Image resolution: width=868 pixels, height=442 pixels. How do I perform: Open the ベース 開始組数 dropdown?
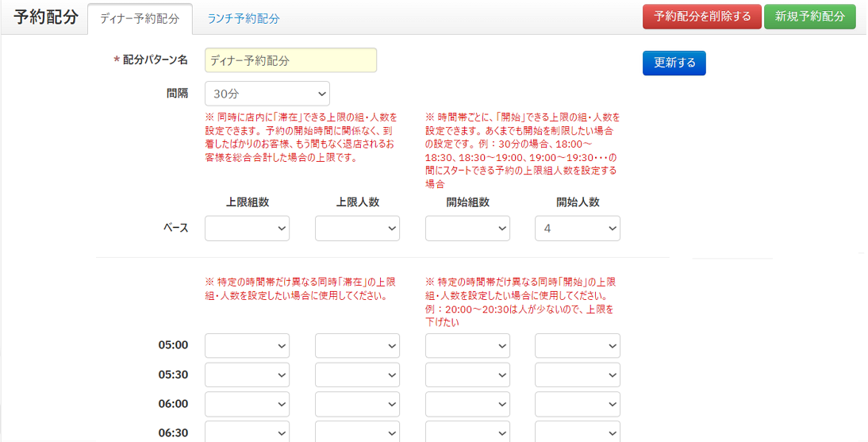[467, 229]
